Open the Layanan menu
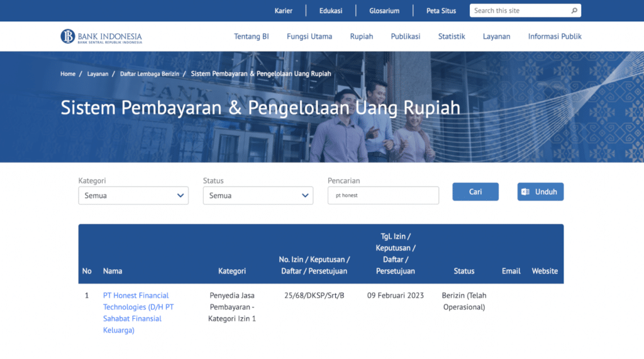 [x=496, y=36]
